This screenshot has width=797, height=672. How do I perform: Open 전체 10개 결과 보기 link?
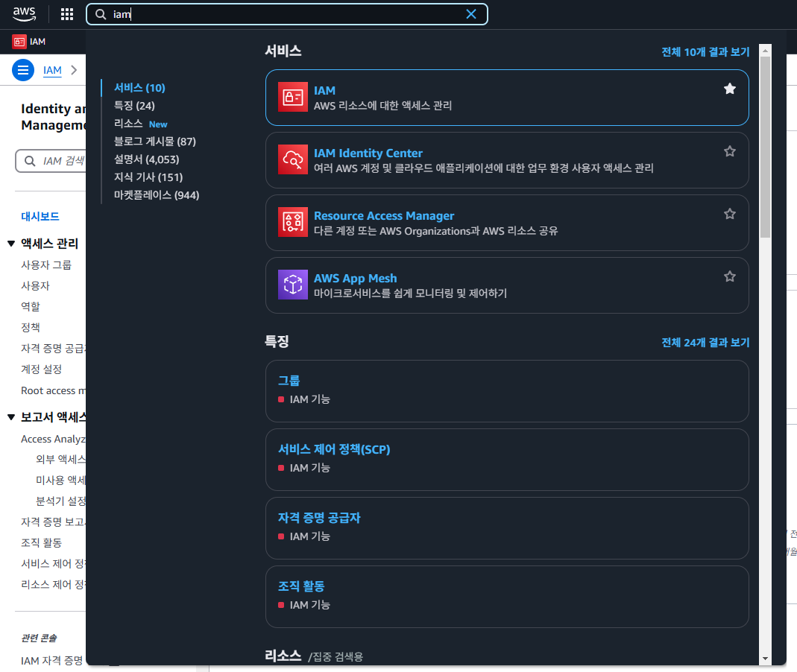705,52
